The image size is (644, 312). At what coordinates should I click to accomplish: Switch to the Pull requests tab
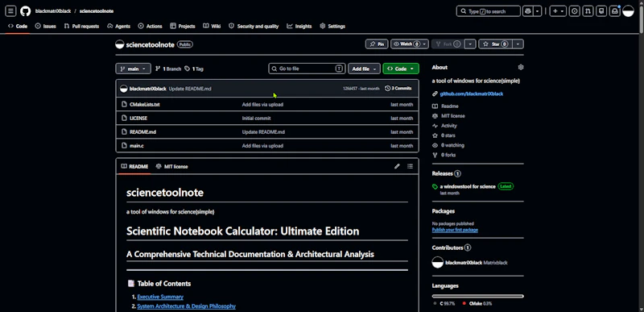click(81, 26)
